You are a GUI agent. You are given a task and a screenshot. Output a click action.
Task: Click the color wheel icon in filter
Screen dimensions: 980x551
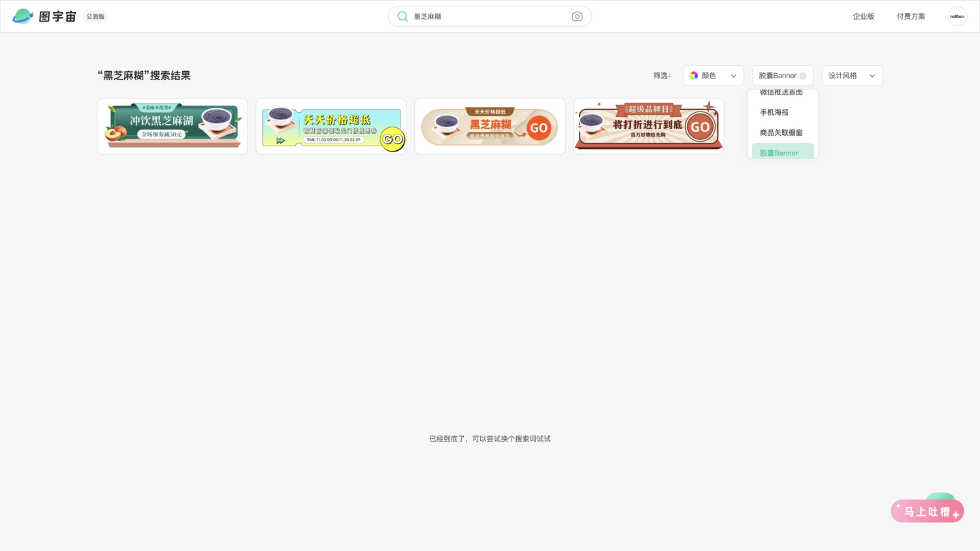pyautogui.click(x=694, y=76)
